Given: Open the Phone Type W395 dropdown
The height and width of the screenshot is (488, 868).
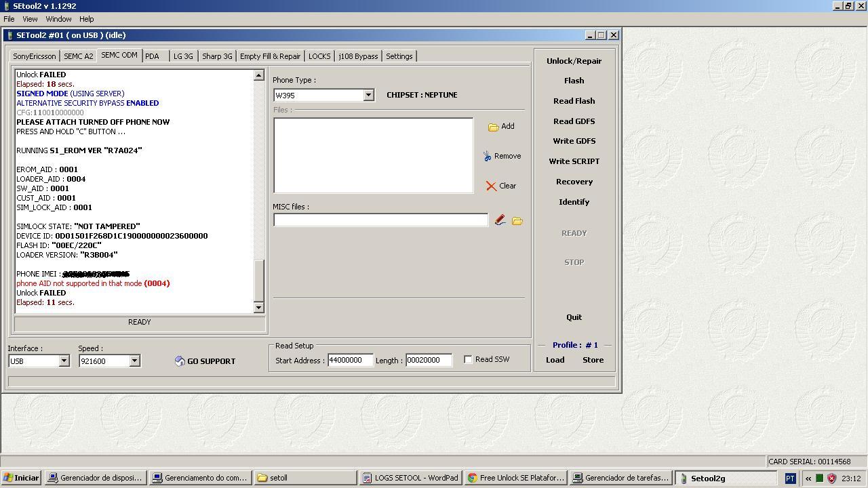Looking at the screenshot, I should [368, 96].
